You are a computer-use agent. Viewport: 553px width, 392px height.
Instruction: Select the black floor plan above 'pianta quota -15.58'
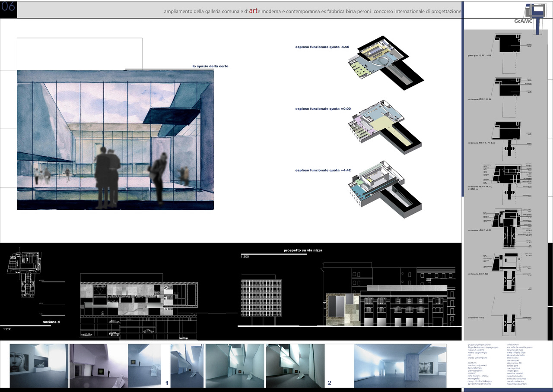coord(507,43)
